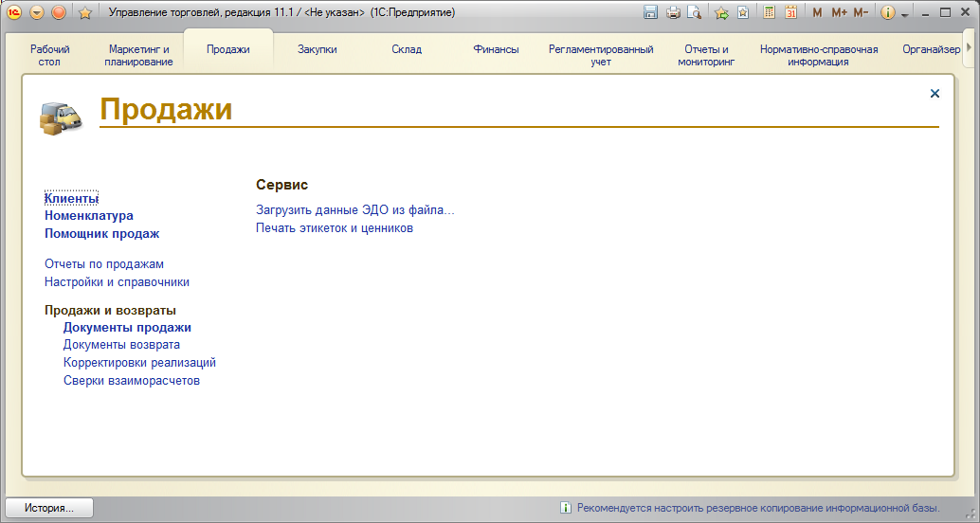Close the Продажи panel with X
The height and width of the screenshot is (523, 980).
[935, 93]
